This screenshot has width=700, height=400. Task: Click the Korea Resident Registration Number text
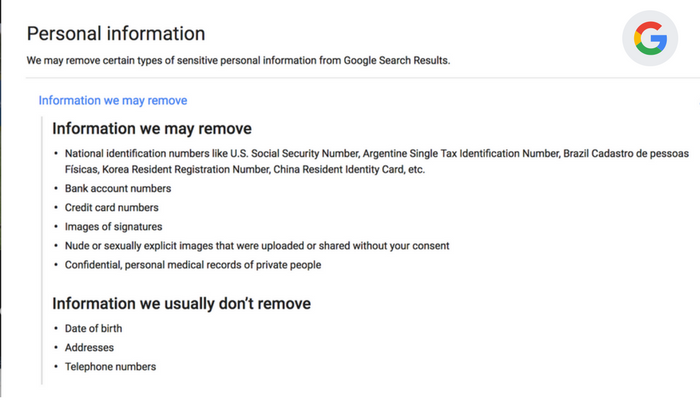[186, 170]
